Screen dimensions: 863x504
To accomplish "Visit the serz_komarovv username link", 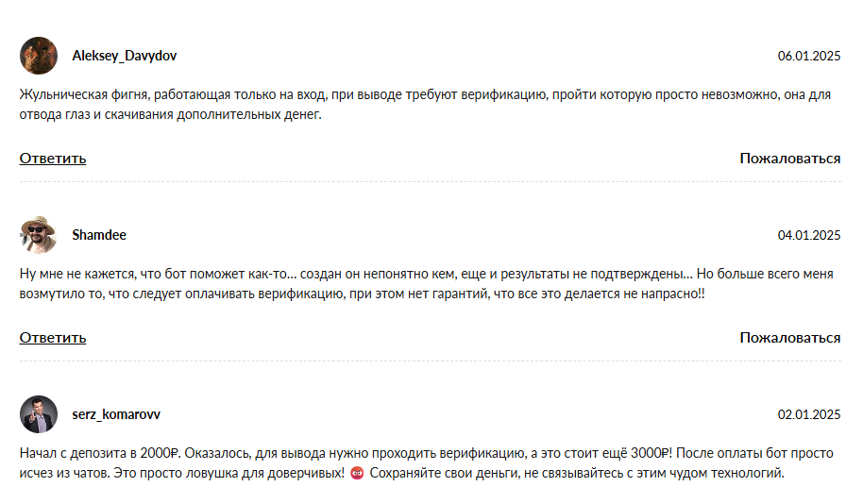I will click(116, 414).
